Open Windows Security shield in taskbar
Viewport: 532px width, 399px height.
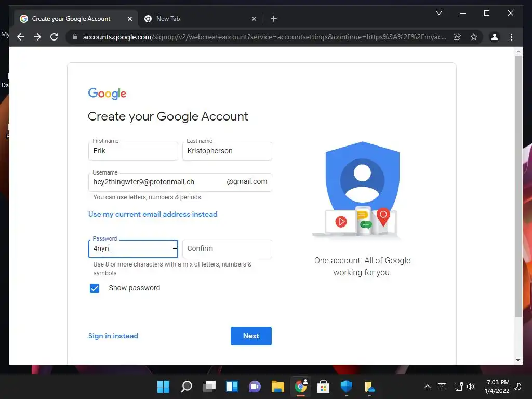coord(347,387)
